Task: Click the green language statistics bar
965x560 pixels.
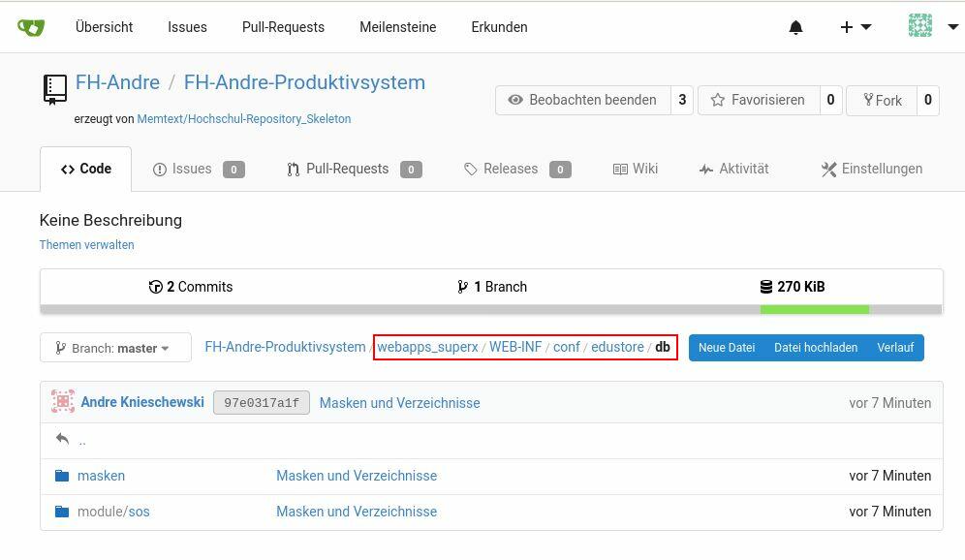Action: [814, 310]
